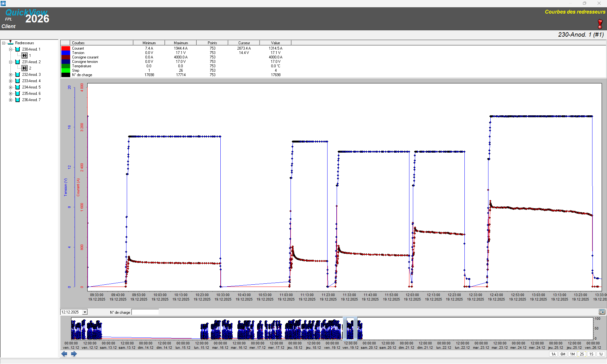Click the rectifier diode icon numbered 2

pos(24,68)
